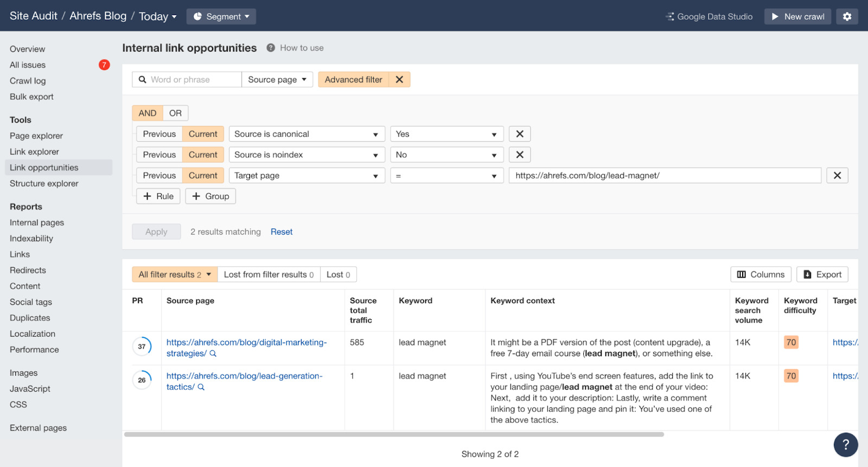Open the Source page search scope dropdown
The width and height of the screenshot is (868, 467).
pos(277,80)
